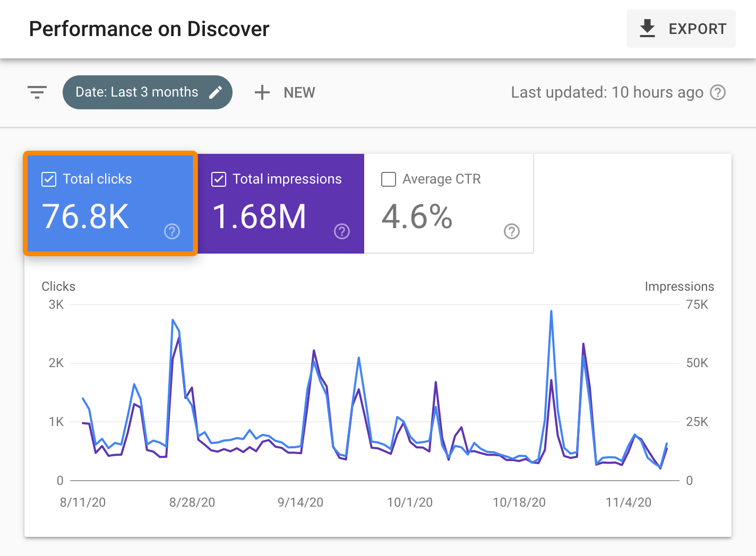Enable the Average CTR checkbox

pos(388,179)
